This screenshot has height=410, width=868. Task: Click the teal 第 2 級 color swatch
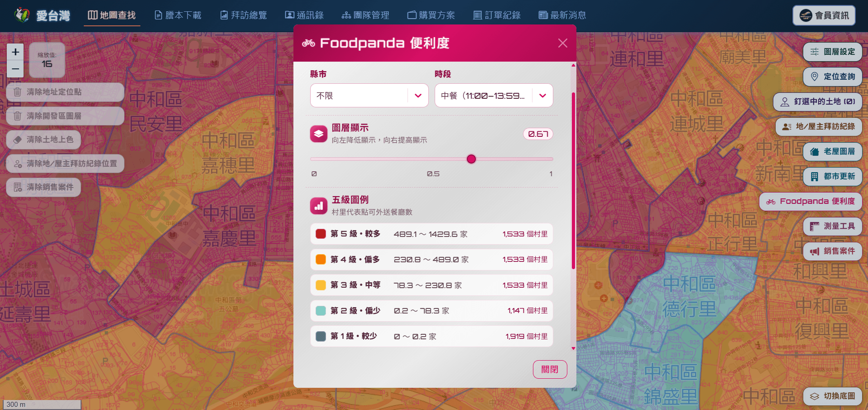click(x=321, y=310)
